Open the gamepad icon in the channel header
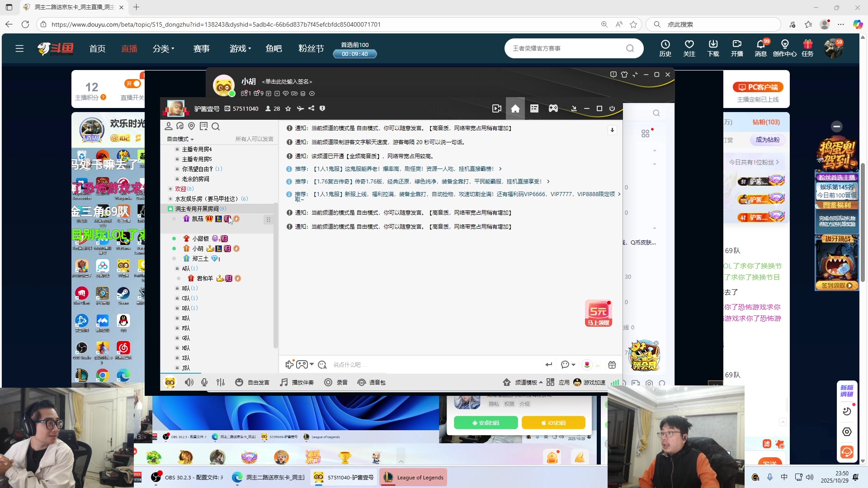868x488 pixels. 553,108
